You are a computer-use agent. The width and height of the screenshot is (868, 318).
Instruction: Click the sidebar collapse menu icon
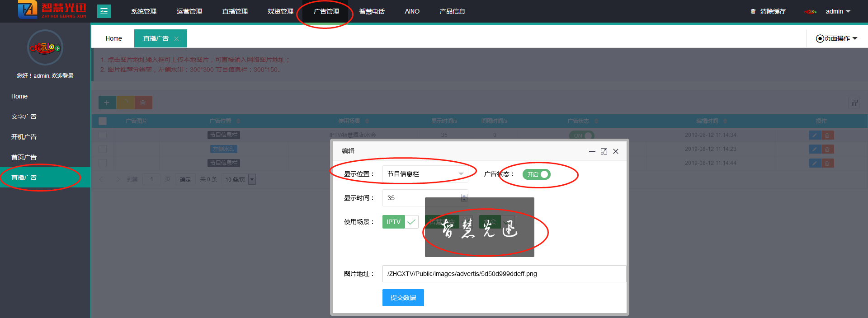pos(104,11)
